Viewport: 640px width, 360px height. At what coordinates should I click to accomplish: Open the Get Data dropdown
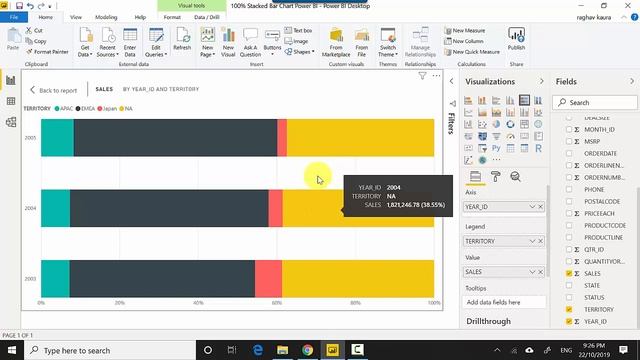pyautogui.click(x=85, y=42)
